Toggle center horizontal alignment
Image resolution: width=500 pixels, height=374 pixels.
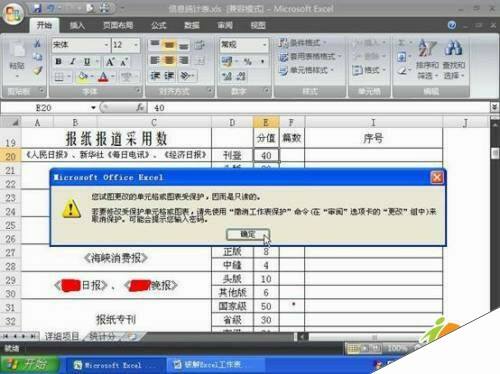coord(169,60)
